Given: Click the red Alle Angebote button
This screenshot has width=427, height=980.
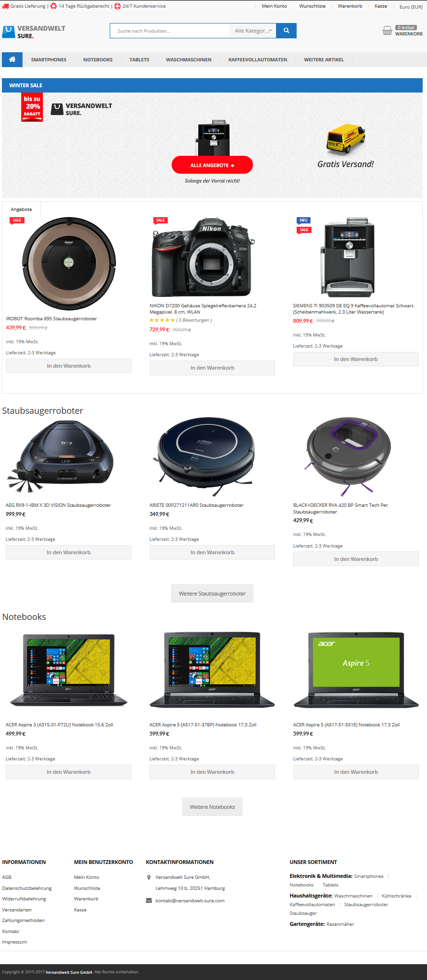Looking at the screenshot, I should 212,165.
